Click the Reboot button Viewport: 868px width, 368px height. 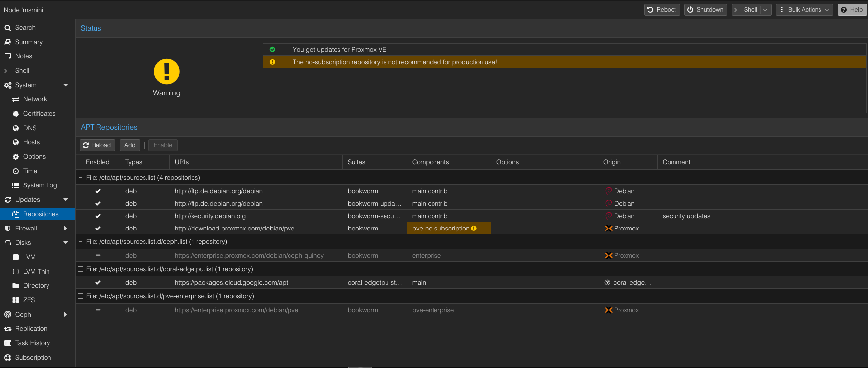pos(662,10)
